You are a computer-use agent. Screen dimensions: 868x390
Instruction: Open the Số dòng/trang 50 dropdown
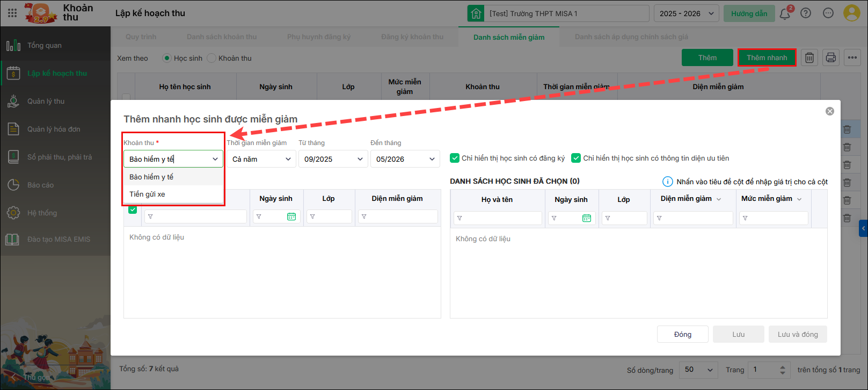(x=699, y=370)
